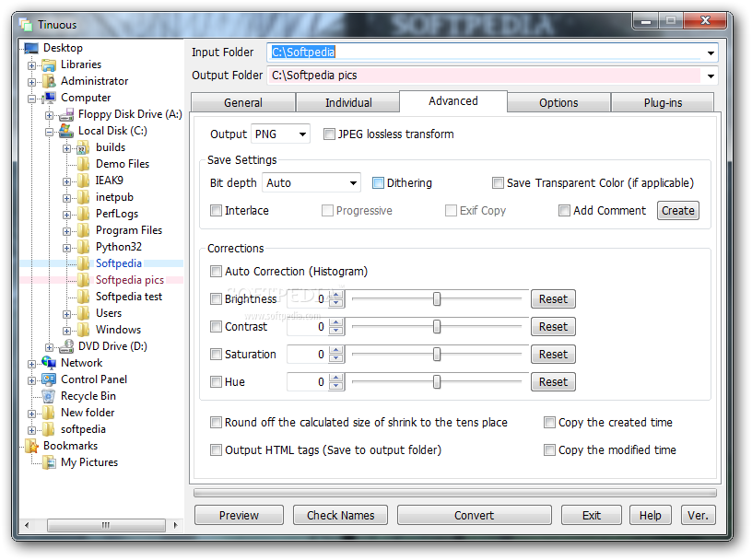Viewport: 752px width, 560px height.
Task: Tick the Contrast correction checkbox
Action: pos(216,327)
